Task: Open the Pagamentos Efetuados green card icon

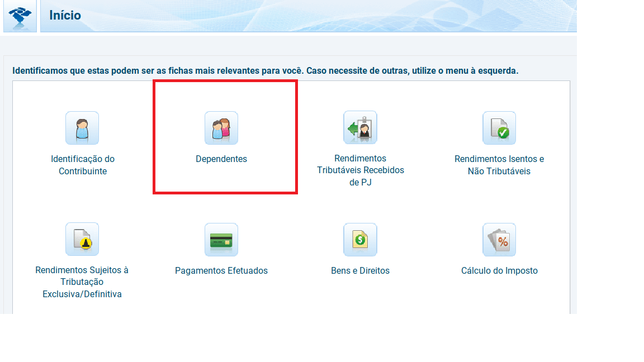Action: tap(221, 239)
